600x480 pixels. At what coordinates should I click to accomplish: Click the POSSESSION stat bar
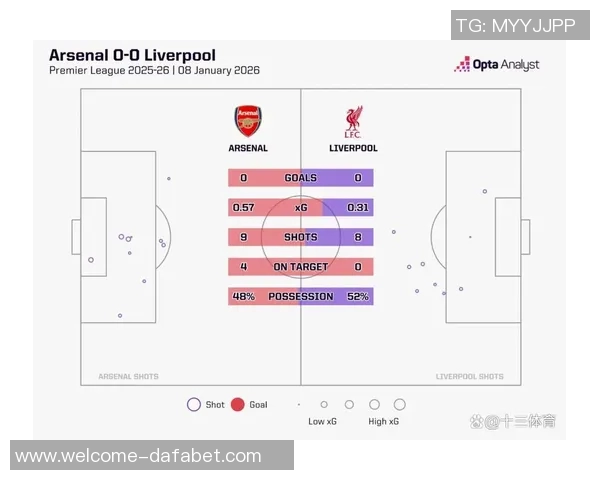[x=300, y=297]
